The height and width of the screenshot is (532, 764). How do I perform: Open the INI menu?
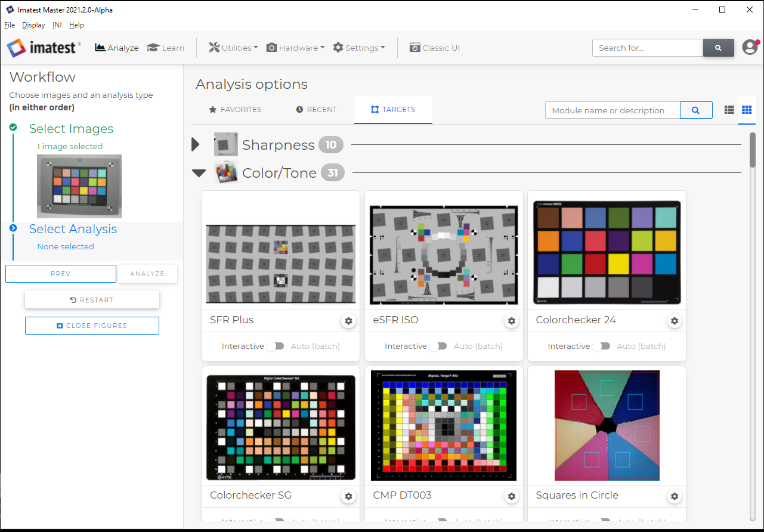(x=57, y=25)
